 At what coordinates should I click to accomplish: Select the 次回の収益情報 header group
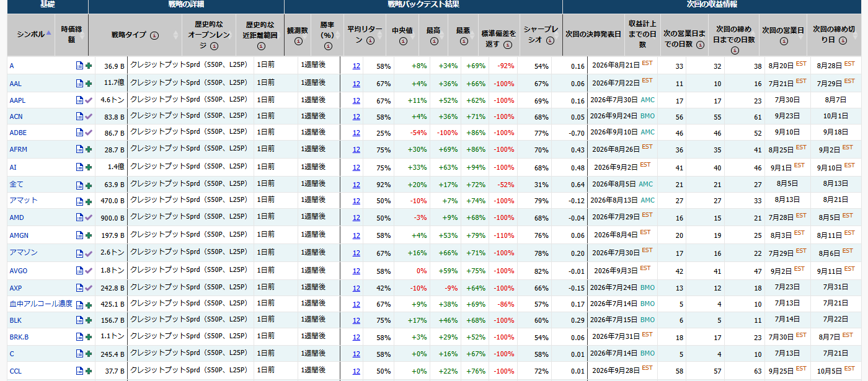(712, 5)
